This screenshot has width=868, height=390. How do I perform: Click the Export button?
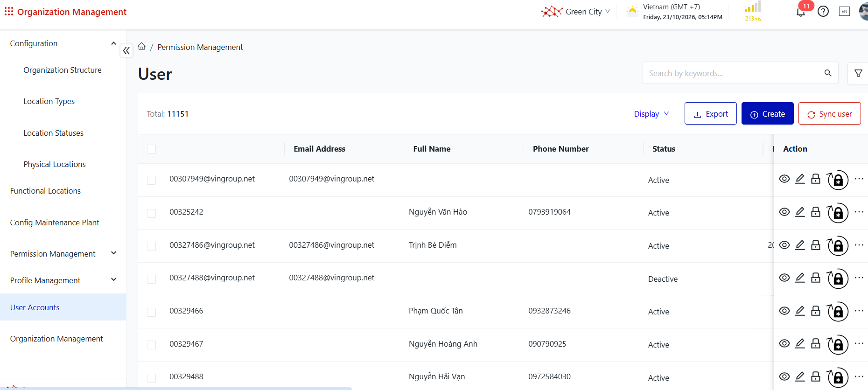[x=711, y=113]
